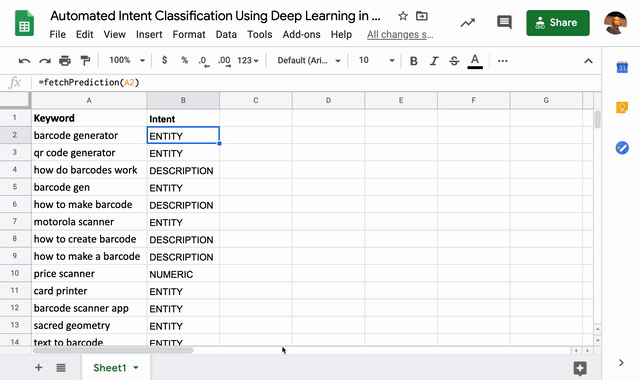
Task: Open Google Keep side panel icon
Action: 622,108
